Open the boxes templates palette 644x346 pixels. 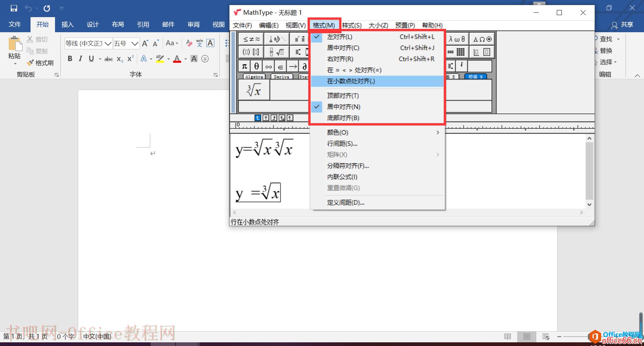tap(482, 52)
